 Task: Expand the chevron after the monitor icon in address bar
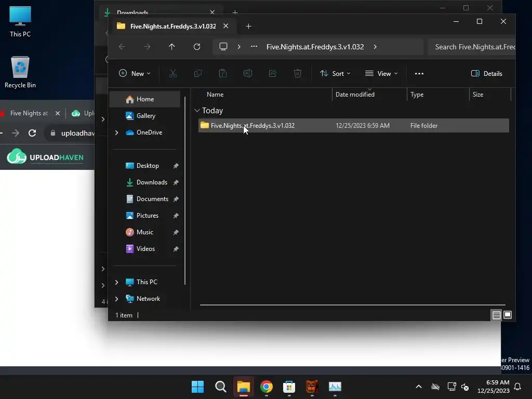pyautogui.click(x=239, y=46)
